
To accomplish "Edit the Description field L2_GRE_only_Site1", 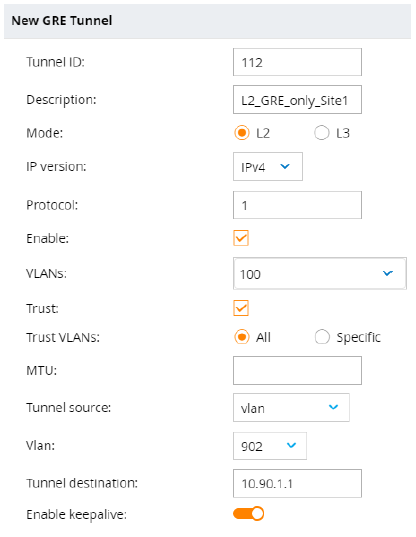I will coord(297,100).
